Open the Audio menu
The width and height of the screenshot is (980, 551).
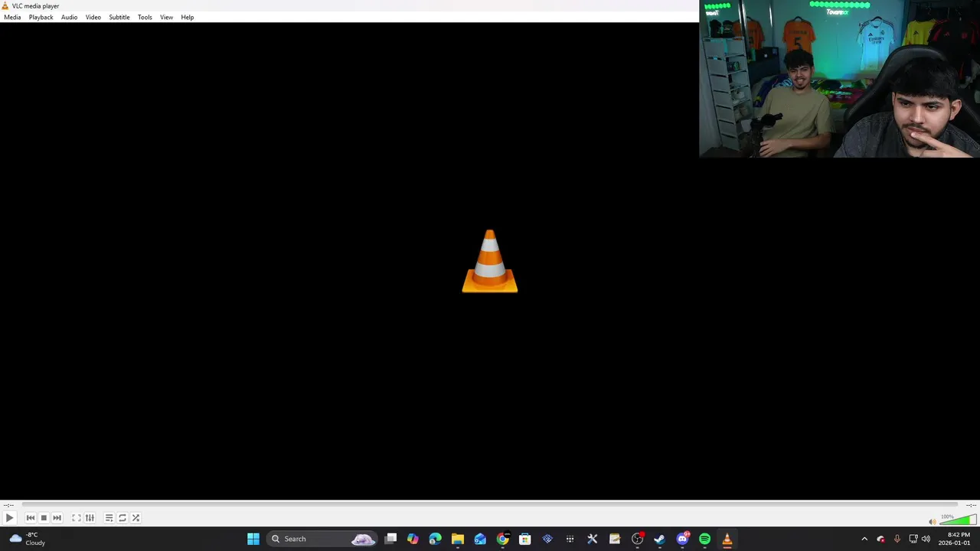pyautogui.click(x=69, y=17)
